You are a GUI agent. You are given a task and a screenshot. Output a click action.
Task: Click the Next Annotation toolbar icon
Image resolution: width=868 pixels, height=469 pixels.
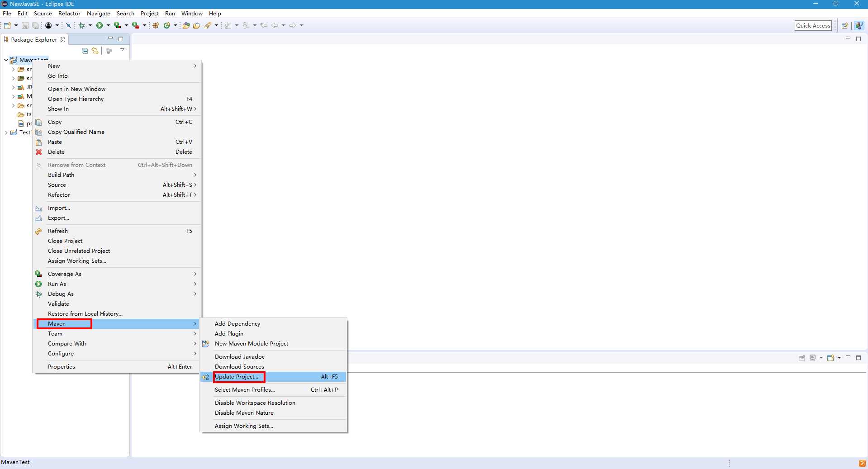pyautogui.click(x=228, y=25)
